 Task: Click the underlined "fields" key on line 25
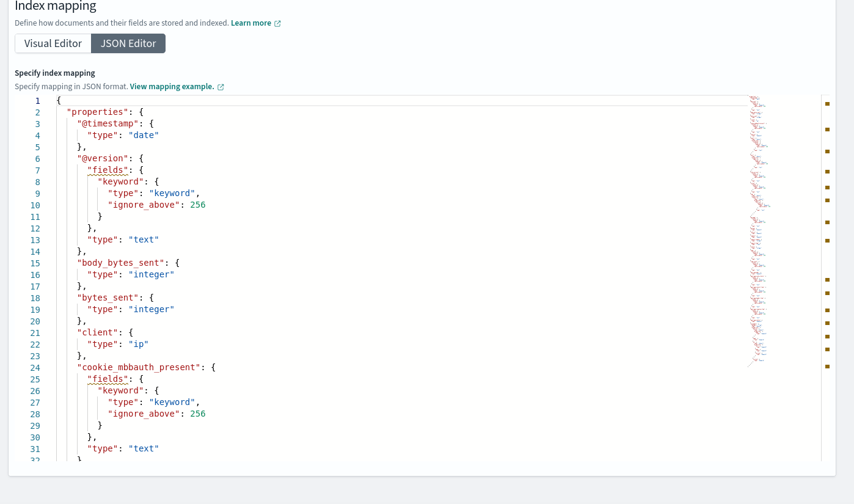(x=108, y=379)
